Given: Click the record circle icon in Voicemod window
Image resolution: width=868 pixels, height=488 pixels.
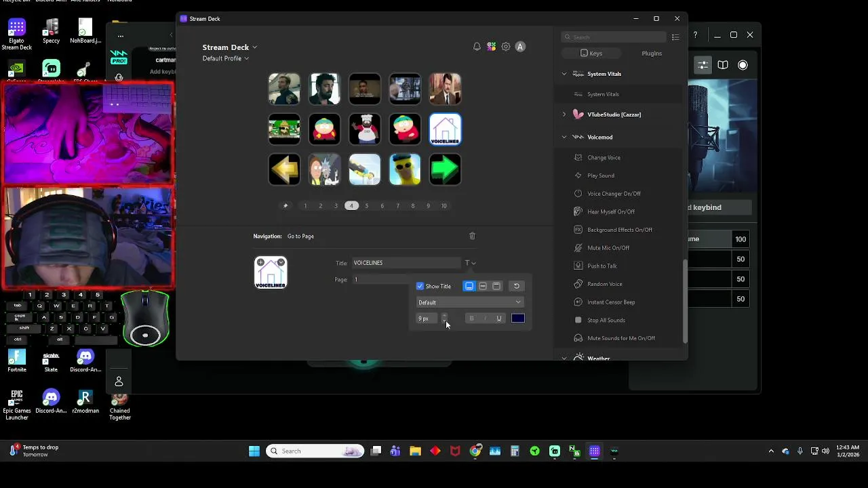Looking at the screenshot, I should (743, 65).
